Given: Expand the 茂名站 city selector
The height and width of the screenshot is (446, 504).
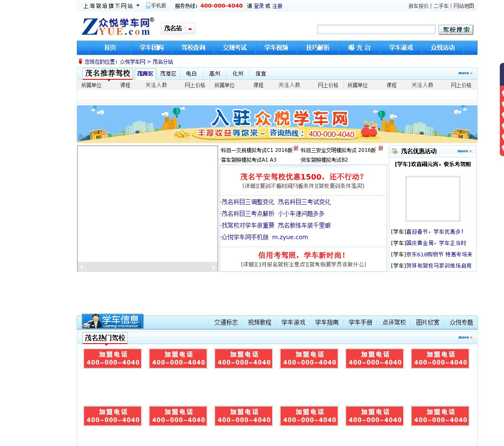Looking at the screenshot, I should [178, 29].
